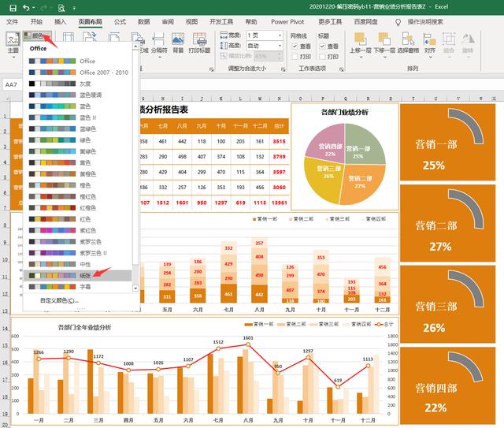The height and width of the screenshot is (428, 504).
Task: Click the 背景 background icon
Action: click(179, 41)
